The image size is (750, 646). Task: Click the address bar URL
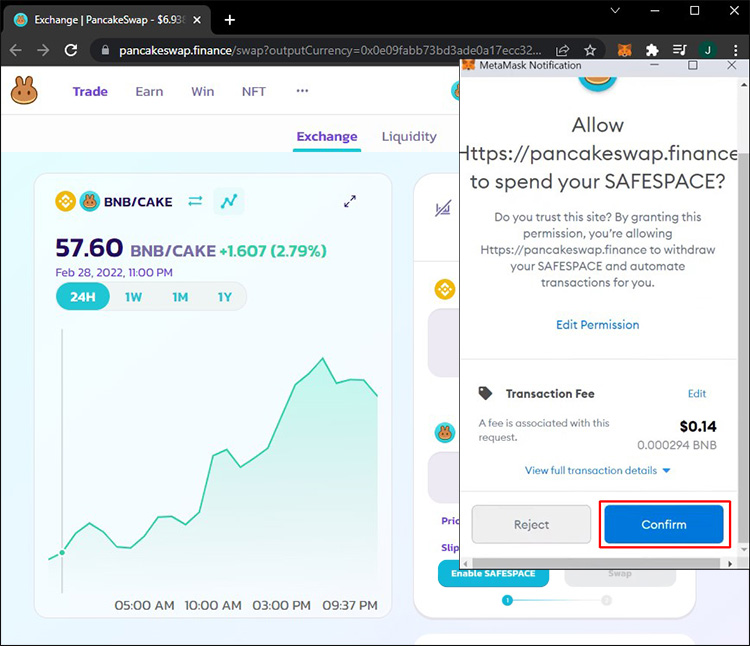(330, 50)
